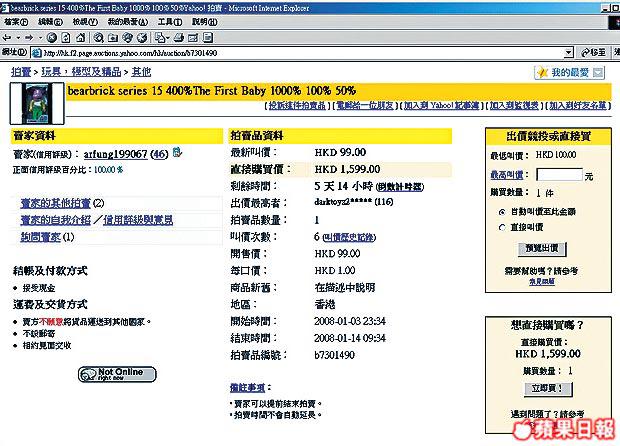Click the highest bidder darktoyz2***** (116)
This screenshot has height=446, width=620.
point(354,202)
